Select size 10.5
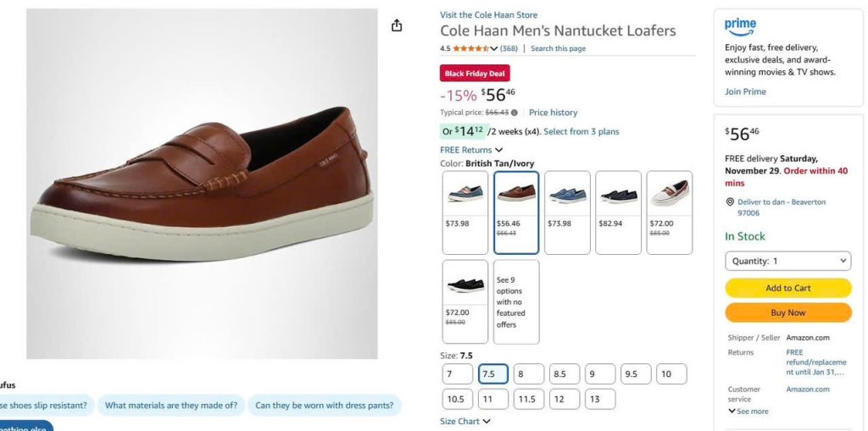This screenshot has height=431, width=868. click(455, 399)
